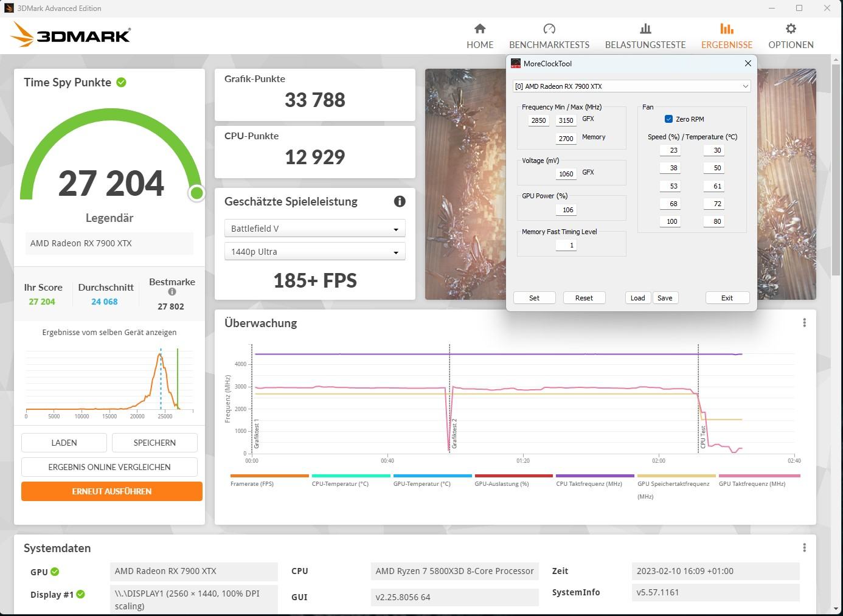Click MoreClockTool title bar icon
Image resolution: width=843 pixels, height=616 pixels.
pyautogui.click(x=516, y=63)
